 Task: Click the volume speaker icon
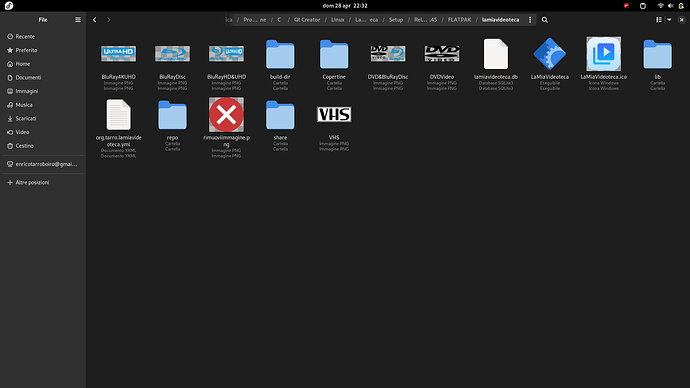[x=671, y=6]
